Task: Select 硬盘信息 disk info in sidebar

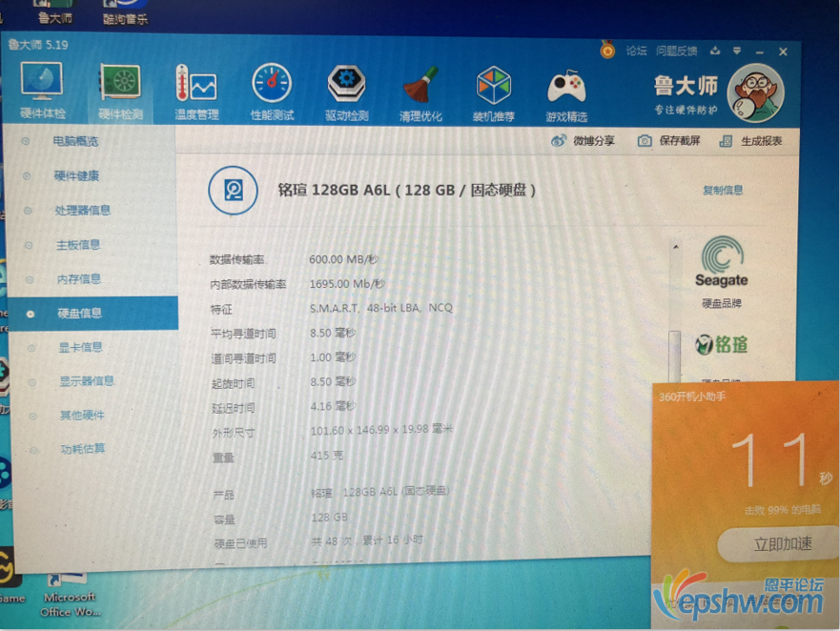Action: tap(93, 314)
